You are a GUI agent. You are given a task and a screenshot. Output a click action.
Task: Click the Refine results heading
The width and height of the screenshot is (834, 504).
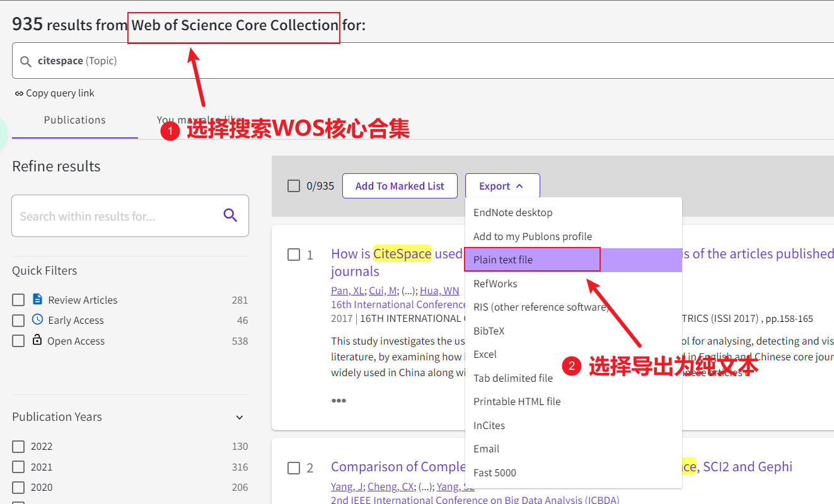(x=56, y=166)
